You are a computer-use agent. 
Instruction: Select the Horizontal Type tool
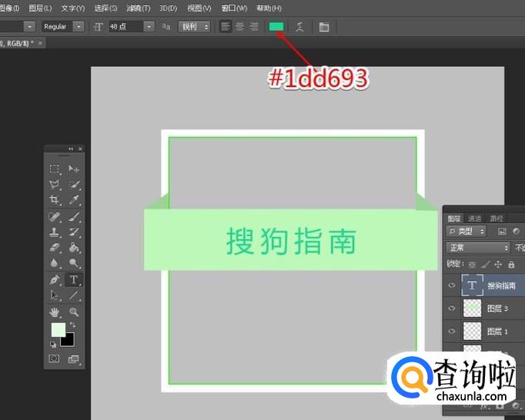(74, 279)
